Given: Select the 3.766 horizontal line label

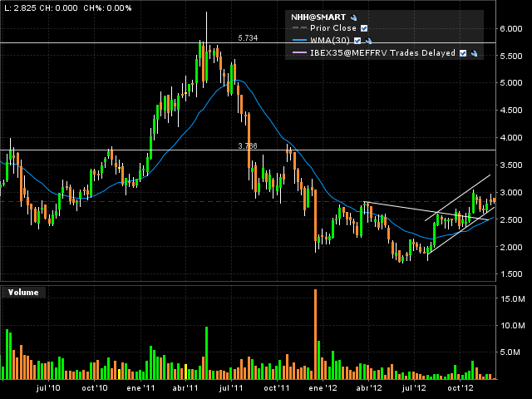Looking at the screenshot, I should click(248, 146).
